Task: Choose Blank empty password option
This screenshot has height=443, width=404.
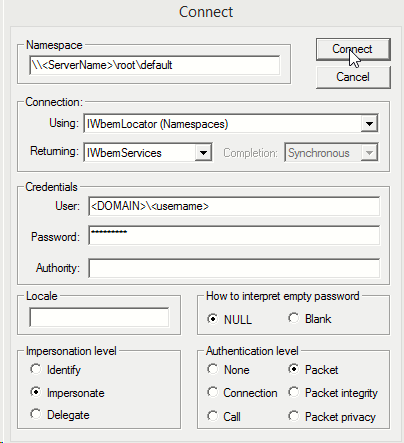Action: point(310,319)
